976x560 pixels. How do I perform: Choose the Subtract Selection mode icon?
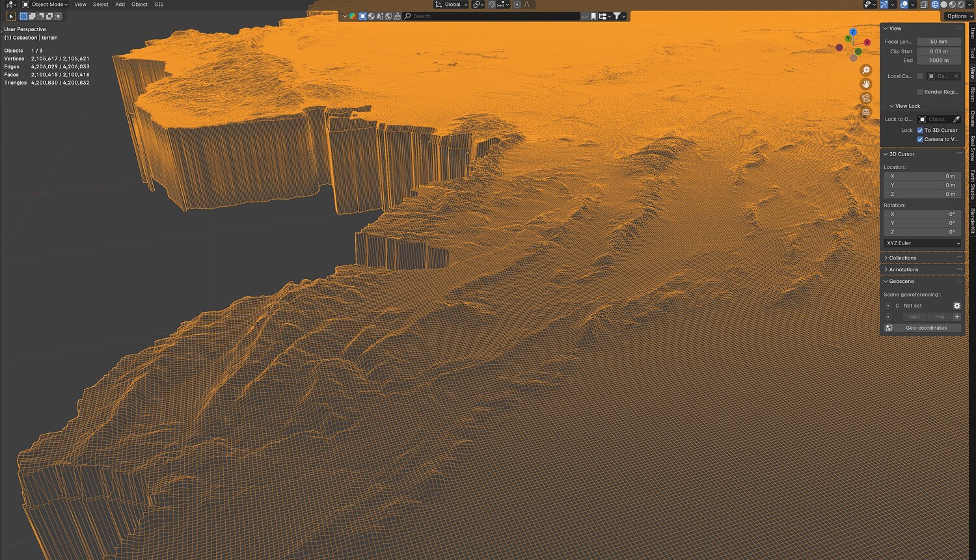point(41,16)
